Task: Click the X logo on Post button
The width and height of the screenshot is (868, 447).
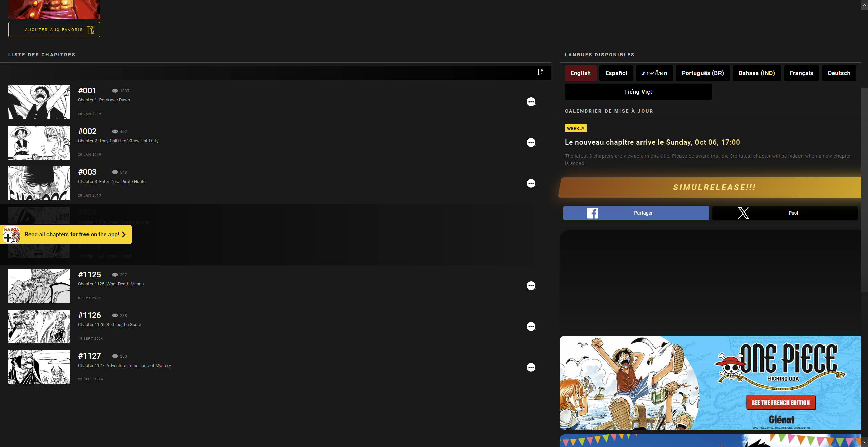Action: click(x=743, y=213)
